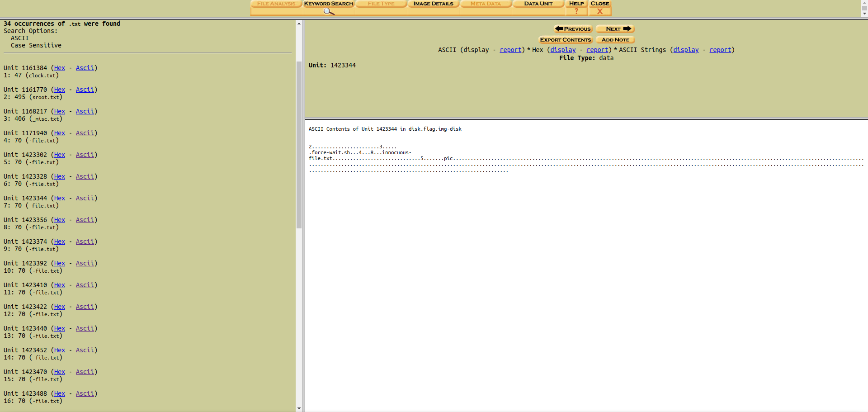Open the Data Unit tab
This screenshot has width=868, height=412.
pyautogui.click(x=538, y=4)
